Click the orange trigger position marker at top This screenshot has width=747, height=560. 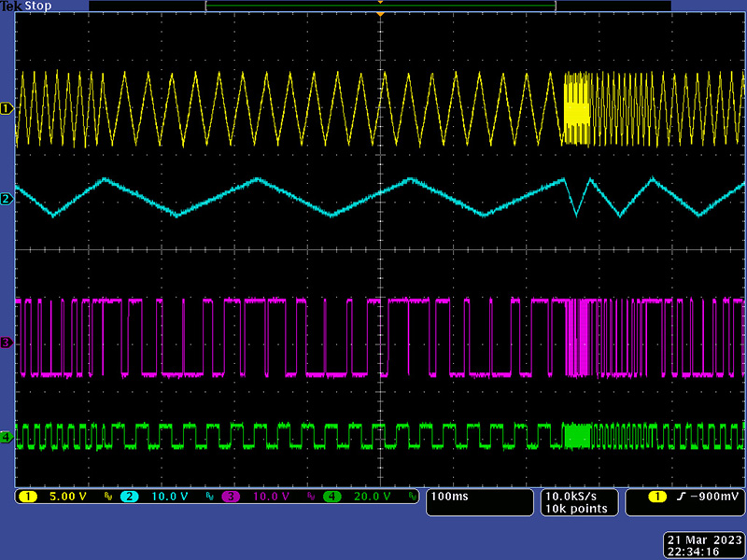[380, 13]
